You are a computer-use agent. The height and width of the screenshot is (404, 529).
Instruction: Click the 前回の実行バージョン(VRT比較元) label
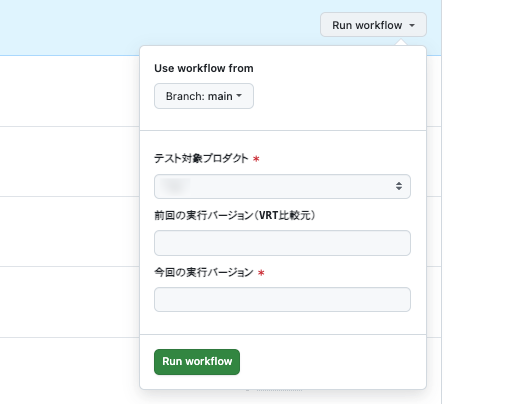235,215
